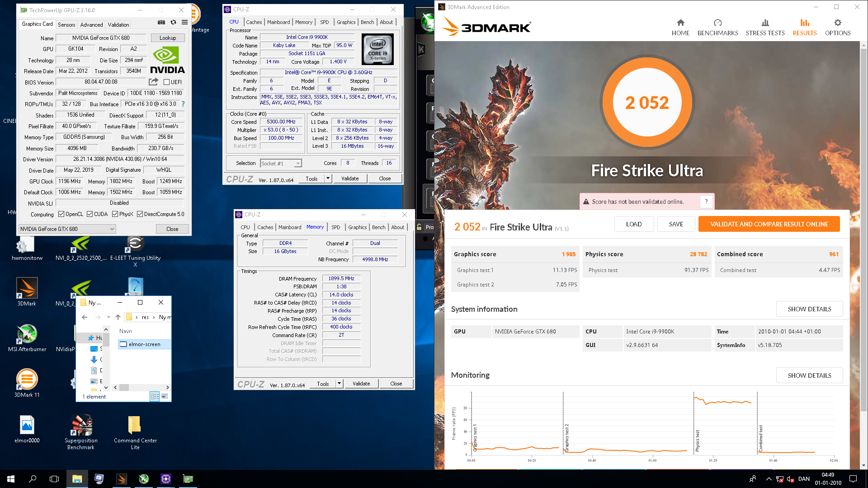The width and height of the screenshot is (868, 488).
Task: Switch to Validation tab in GPU-Z
Action: pyautogui.click(x=118, y=24)
